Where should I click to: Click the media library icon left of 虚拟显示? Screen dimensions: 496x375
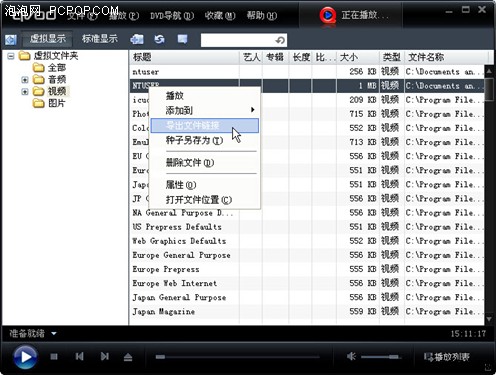pyautogui.click(x=11, y=40)
